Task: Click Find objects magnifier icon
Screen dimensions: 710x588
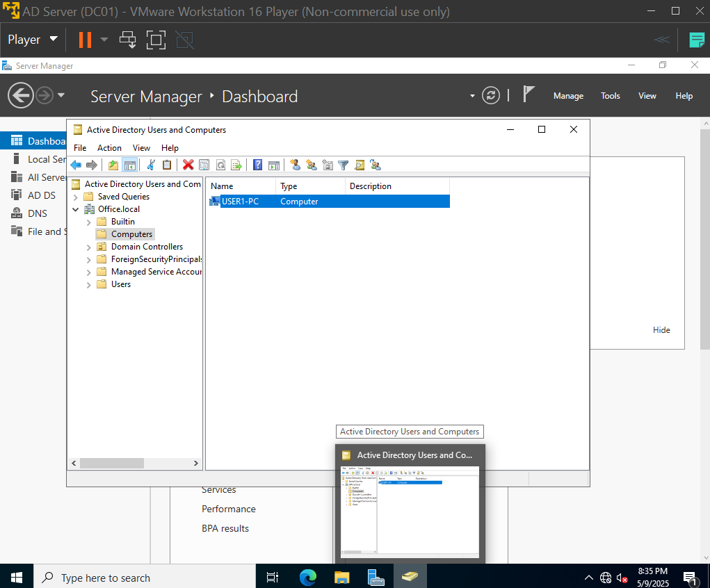Action: click(360, 165)
